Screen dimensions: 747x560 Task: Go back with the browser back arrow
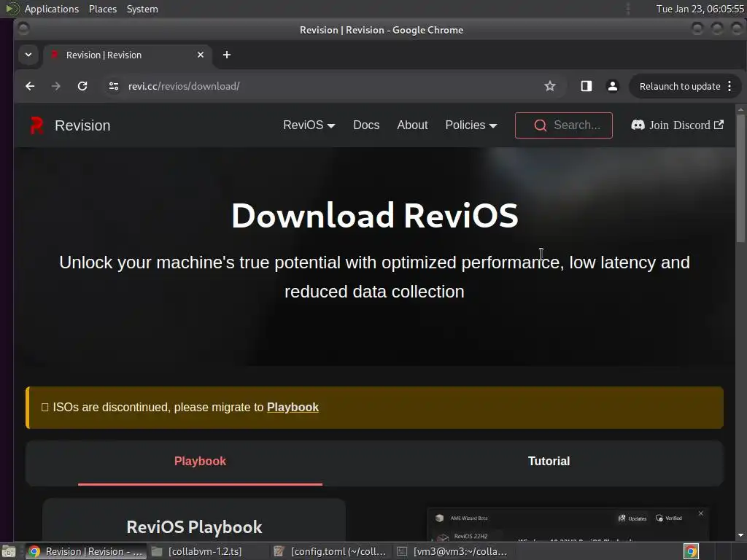pyautogui.click(x=30, y=86)
